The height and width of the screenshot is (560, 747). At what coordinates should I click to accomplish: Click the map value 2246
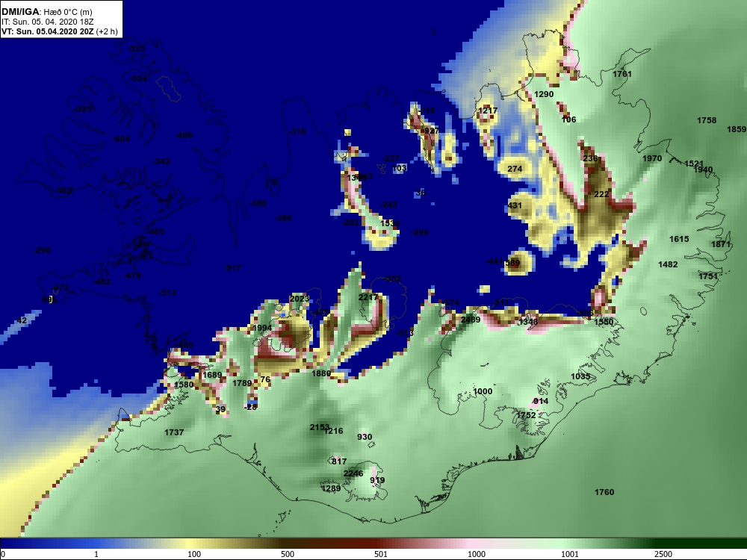353,474
